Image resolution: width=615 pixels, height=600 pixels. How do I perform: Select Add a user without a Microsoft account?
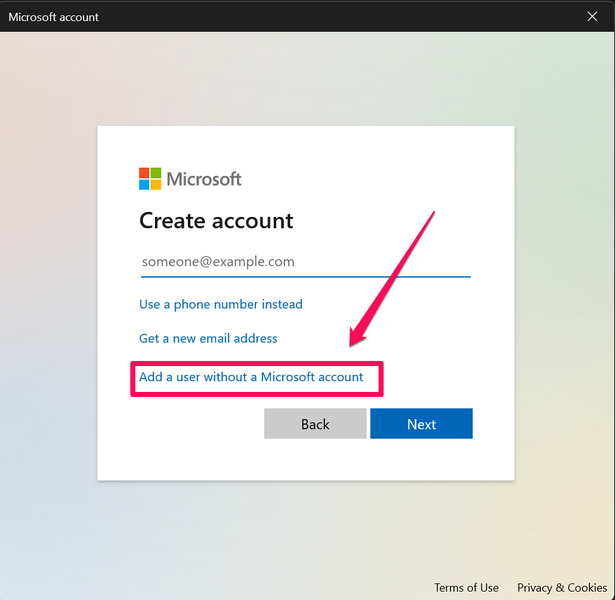point(251,377)
